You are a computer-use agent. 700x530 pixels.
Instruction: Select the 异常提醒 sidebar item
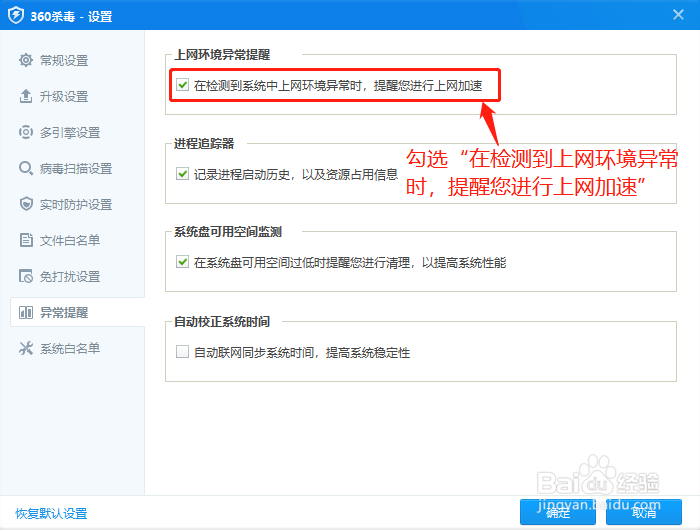tap(77, 312)
